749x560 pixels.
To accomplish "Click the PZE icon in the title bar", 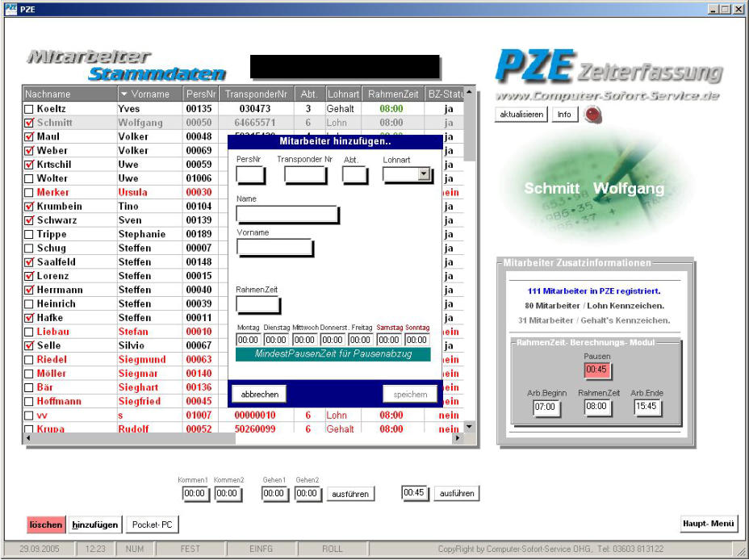I will tap(11, 7).
